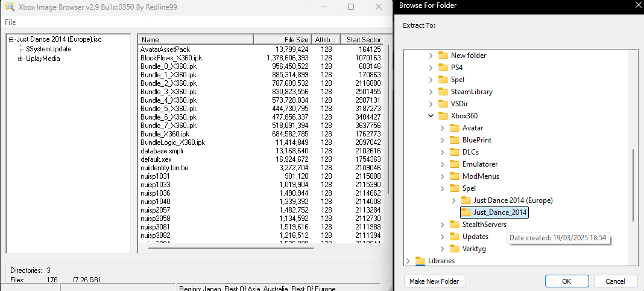Select the New folder folder icon

(x=443, y=56)
